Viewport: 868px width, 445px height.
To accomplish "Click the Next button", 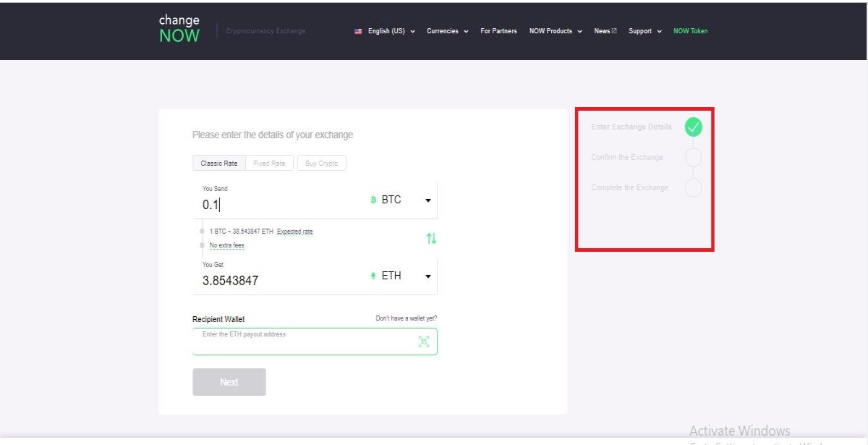I will [229, 382].
